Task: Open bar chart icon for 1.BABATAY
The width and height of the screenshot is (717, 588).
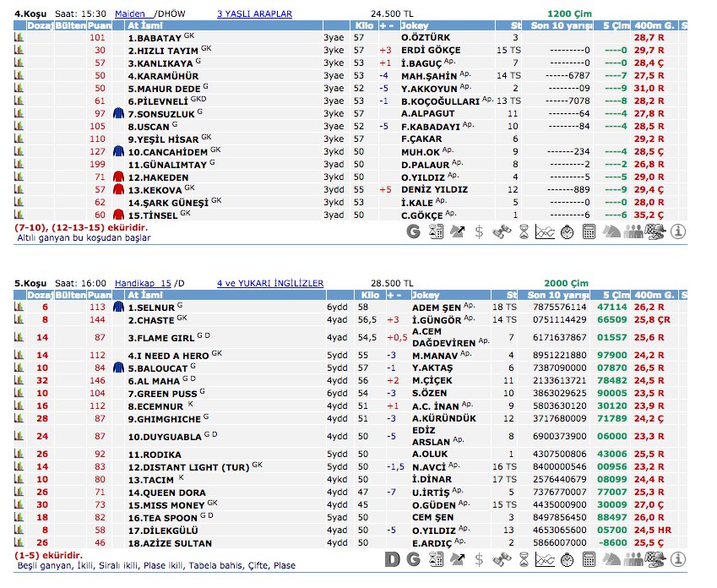Action: [19, 38]
